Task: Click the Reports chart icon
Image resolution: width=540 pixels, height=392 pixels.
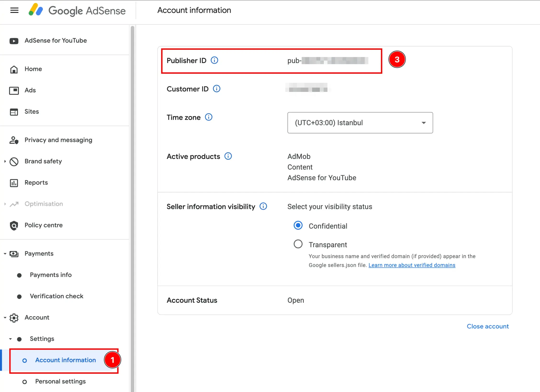Action: point(14,183)
